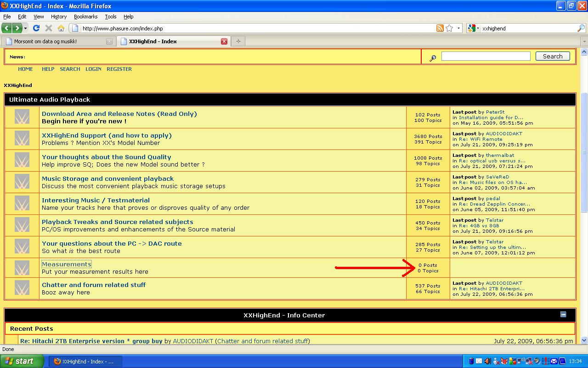588x368 pixels.
Task: Open the LOGIN link
Action: tap(93, 69)
